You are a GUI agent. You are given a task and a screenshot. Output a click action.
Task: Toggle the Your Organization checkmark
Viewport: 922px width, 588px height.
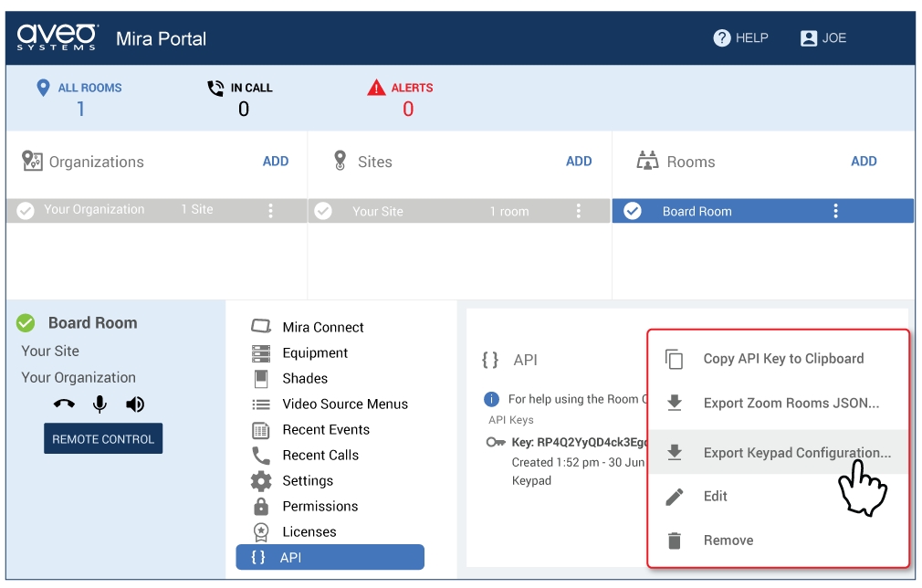click(26, 211)
